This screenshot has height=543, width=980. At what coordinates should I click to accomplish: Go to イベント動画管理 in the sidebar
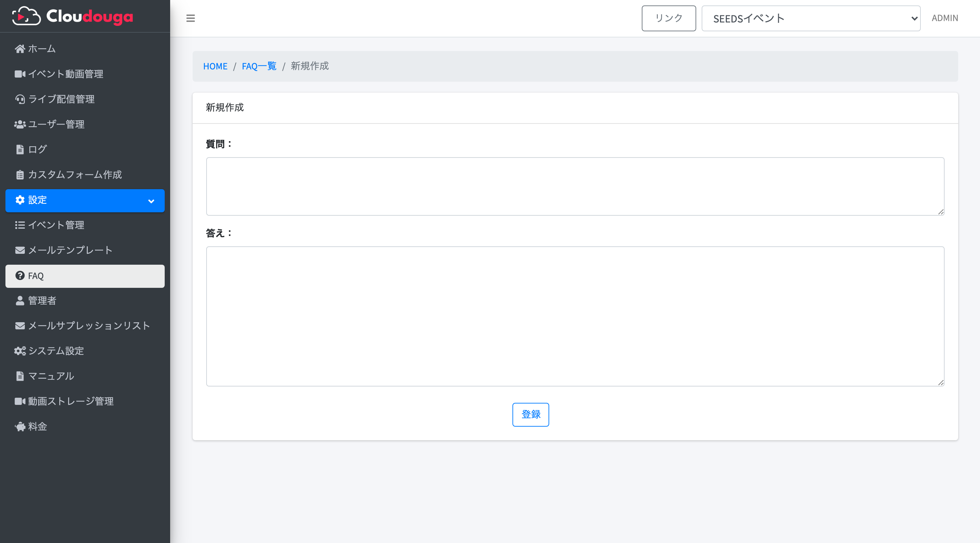pyautogui.click(x=85, y=74)
